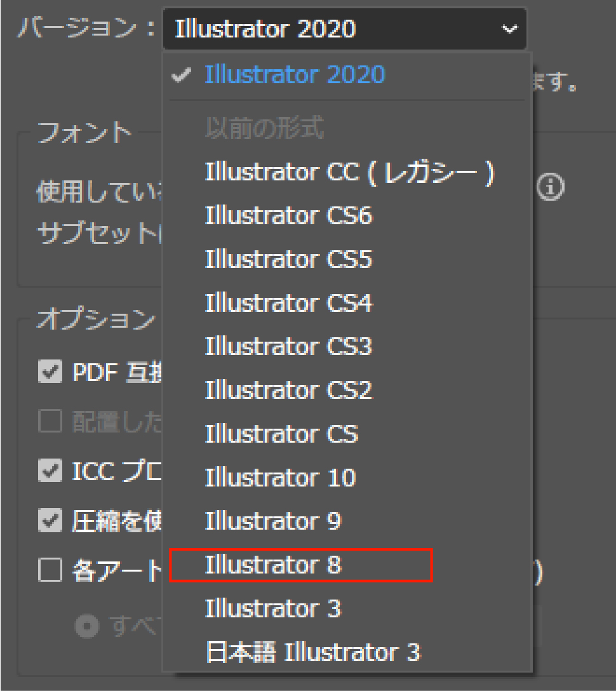Toggle the 圧縮 compression checkbox
The height and width of the screenshot is (691, 616).
(50, 521)
